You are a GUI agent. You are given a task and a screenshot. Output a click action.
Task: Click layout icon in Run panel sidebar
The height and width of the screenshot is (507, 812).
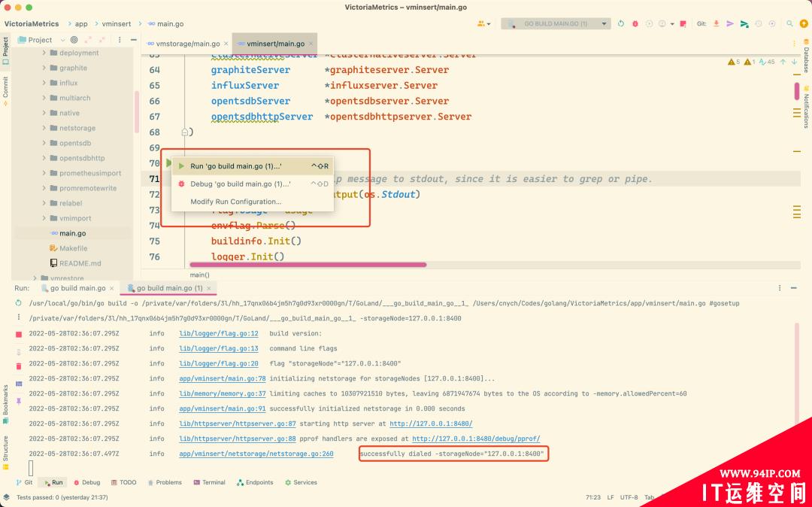click(19, 384)
